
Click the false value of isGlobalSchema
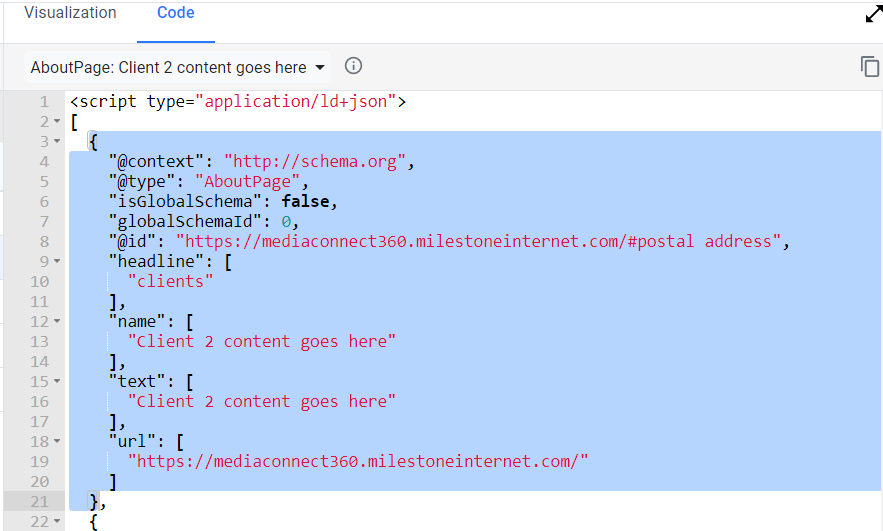[305, 202]
